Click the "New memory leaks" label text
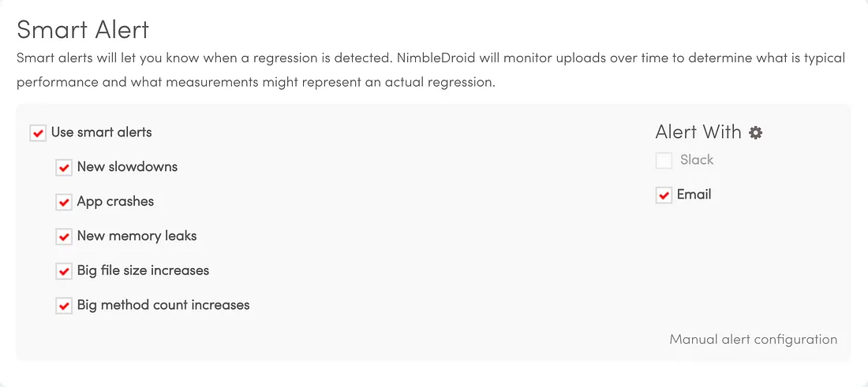Image resolution: width=868 pixels, height=387 pixels. coord(137,236)
